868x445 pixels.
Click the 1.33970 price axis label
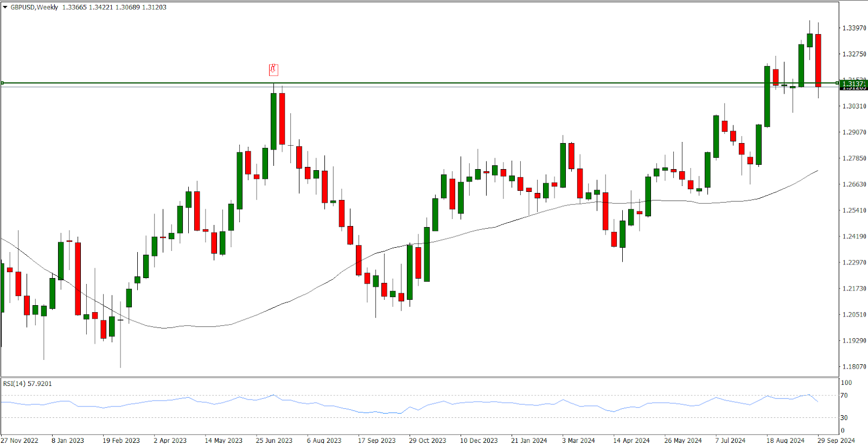854,28
